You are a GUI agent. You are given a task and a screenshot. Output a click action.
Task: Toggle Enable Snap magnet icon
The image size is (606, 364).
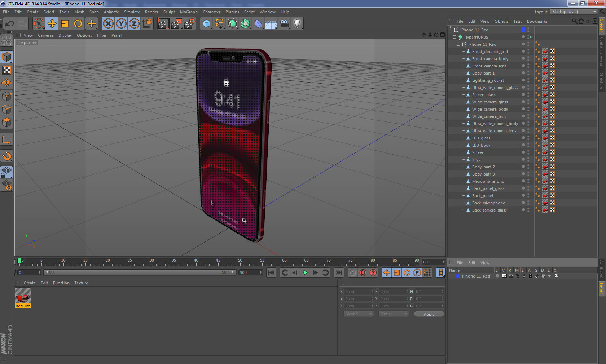6,156
